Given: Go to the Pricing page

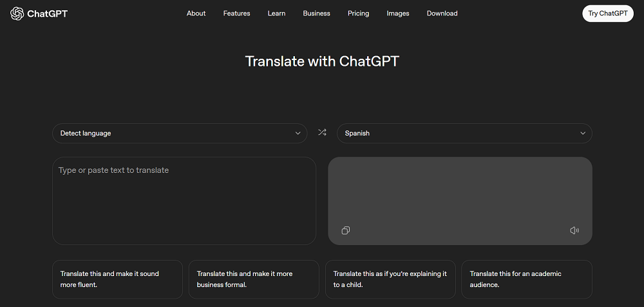Looking at the screenshot, I should pos(358,13).
